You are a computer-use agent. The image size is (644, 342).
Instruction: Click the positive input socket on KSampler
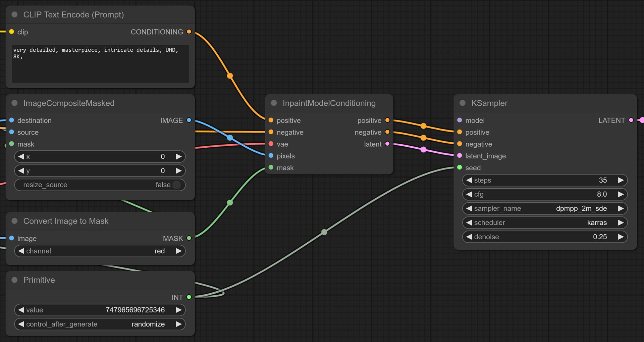[460, 132]
